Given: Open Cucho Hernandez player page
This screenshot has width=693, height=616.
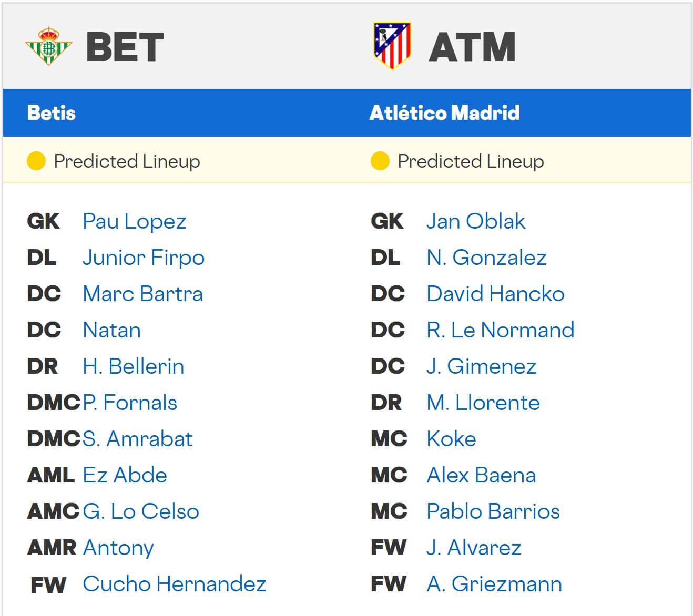Looking at the screenshot, I should pos(174,584).
